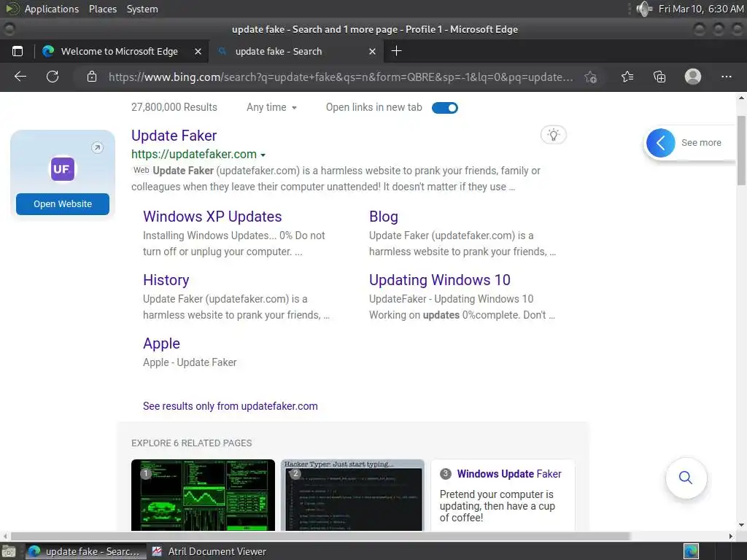The image size is (747, 560).
Task: Open the small arrow icon on UF card
Action: click(97, 147)
